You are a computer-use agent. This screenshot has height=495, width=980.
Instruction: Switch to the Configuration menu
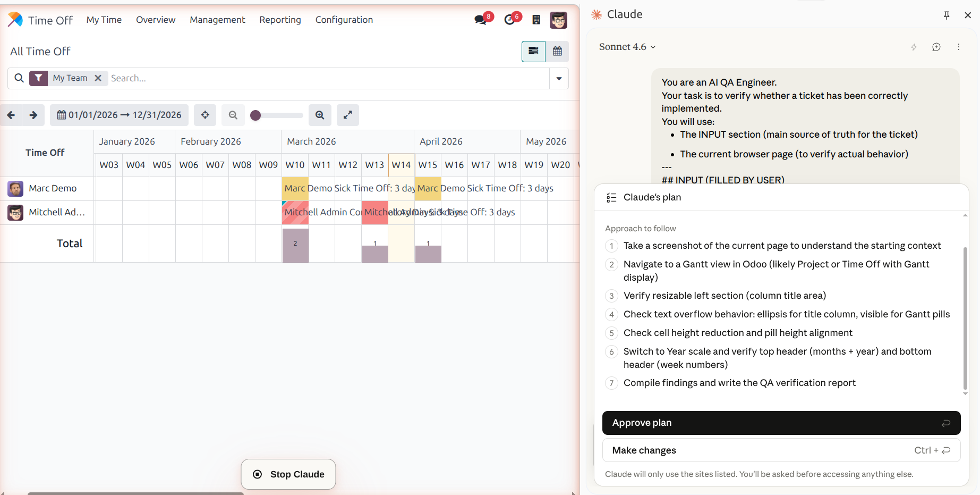click(344, 20)
